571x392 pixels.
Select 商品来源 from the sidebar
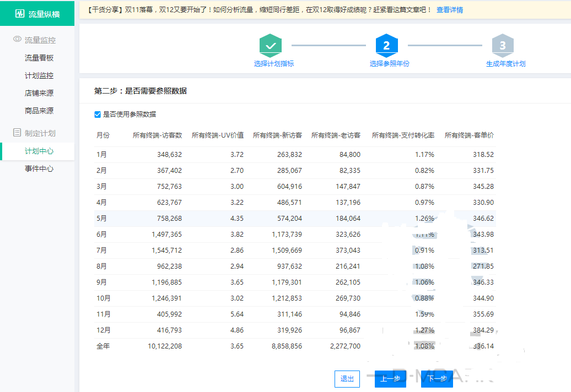pyautogui.click(x=39, y=111)
